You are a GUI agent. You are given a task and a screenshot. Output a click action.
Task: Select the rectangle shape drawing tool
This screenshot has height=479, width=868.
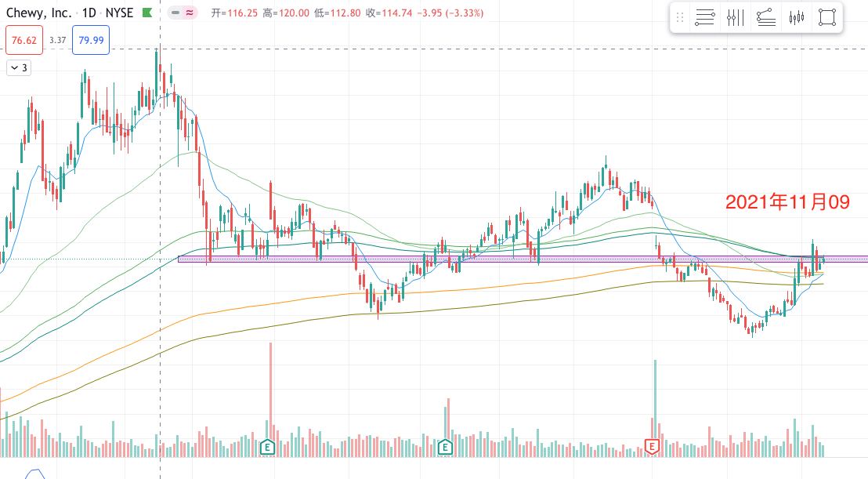[826, 17]
